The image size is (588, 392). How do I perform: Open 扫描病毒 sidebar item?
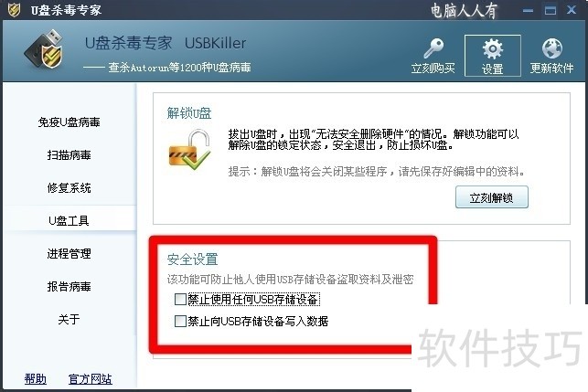tap(69, 155)
